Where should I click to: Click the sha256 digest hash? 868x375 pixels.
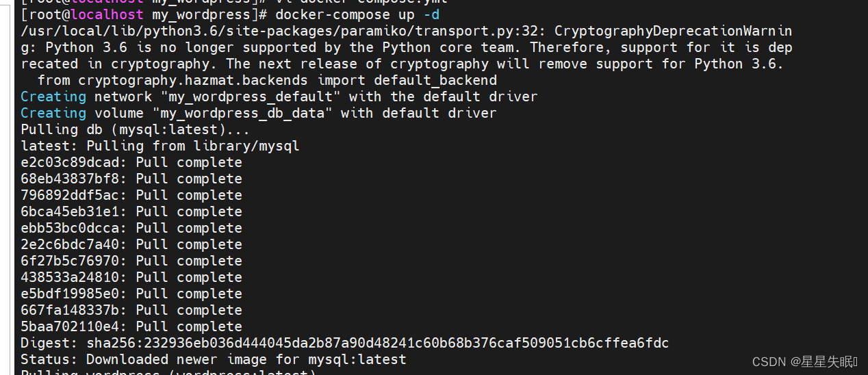[x=378, y=343]
